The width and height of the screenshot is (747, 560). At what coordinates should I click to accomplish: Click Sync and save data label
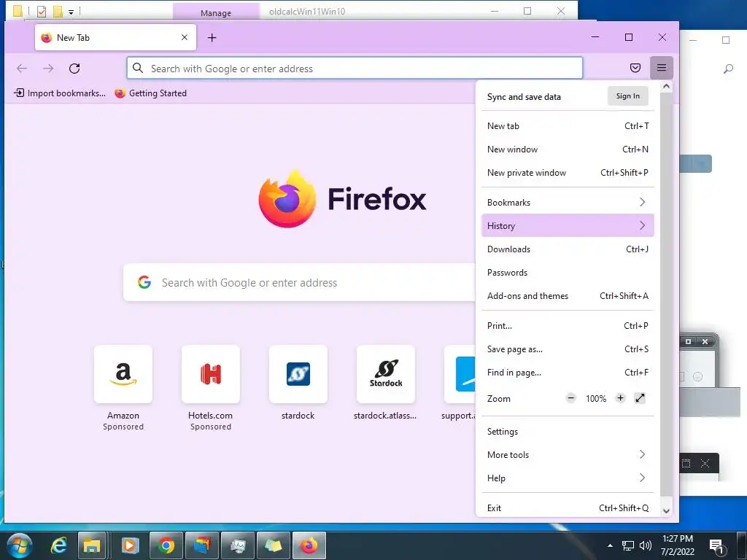524,97
